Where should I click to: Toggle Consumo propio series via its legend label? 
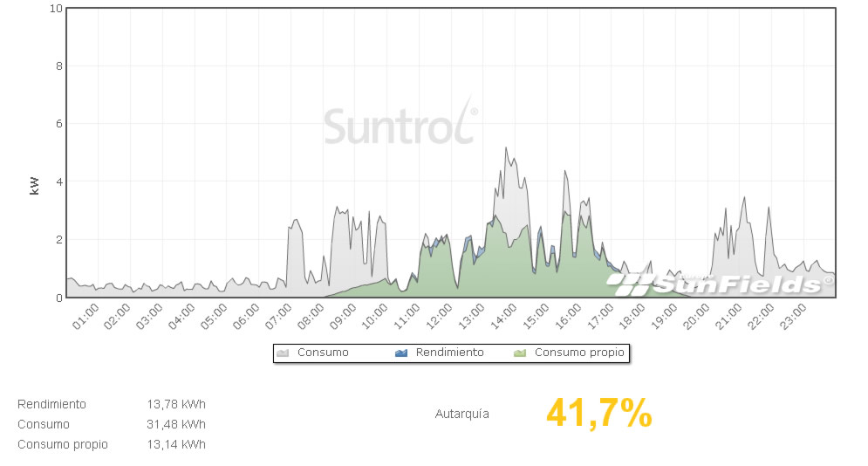point(578,353)
